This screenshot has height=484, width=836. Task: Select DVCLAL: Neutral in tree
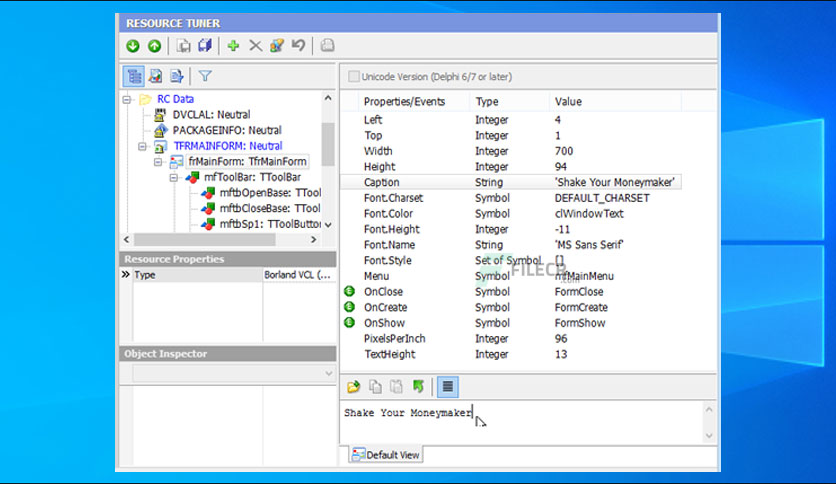pyautogui.click(x=211, y=115)
